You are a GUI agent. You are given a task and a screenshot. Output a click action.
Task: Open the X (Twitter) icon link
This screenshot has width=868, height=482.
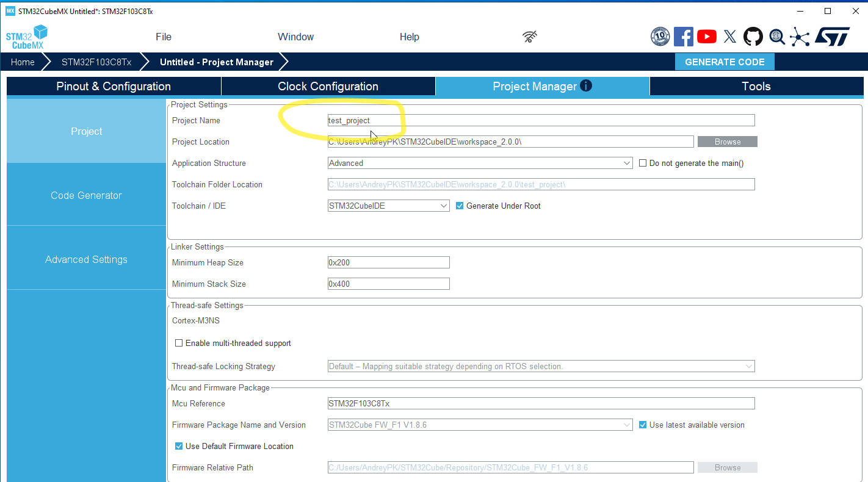click(730, 37)
